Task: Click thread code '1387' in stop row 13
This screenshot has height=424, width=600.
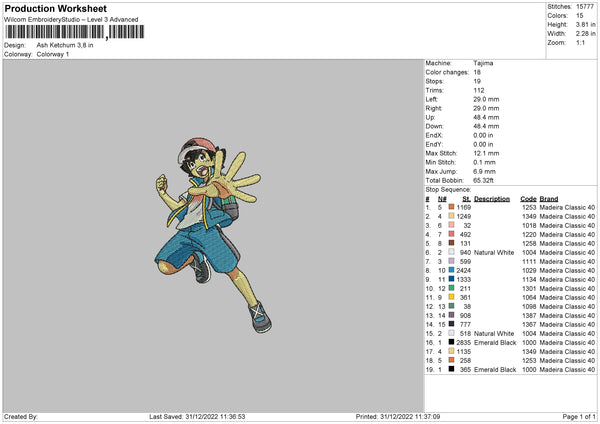Action: (529, 315)
